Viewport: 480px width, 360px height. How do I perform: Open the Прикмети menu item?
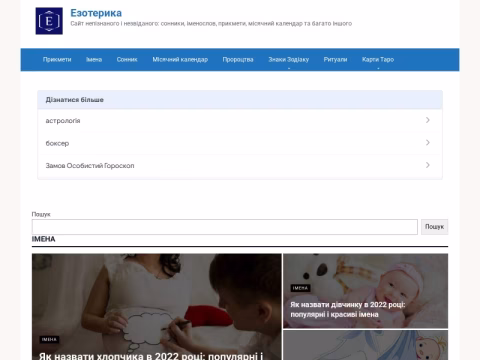(x=57, y=60)
